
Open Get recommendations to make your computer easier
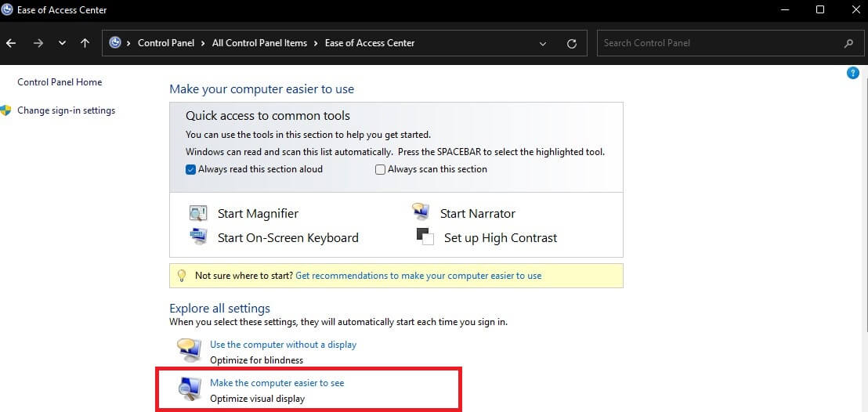click(x=418, y=275)
